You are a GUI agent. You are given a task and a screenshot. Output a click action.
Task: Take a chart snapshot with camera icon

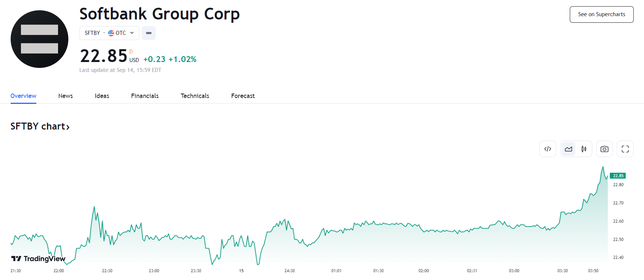tap(604, 149)
